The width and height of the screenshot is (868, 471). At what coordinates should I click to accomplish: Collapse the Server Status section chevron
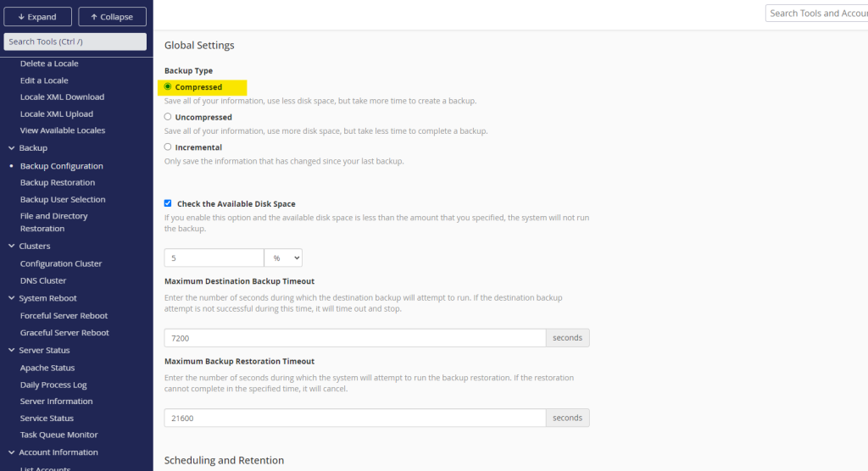tap(11, 351)
